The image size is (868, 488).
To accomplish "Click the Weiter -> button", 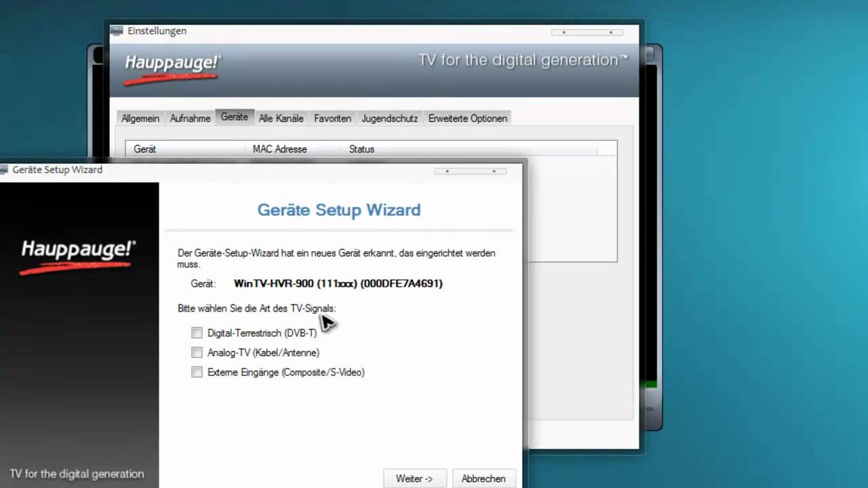I will [414, 479].
